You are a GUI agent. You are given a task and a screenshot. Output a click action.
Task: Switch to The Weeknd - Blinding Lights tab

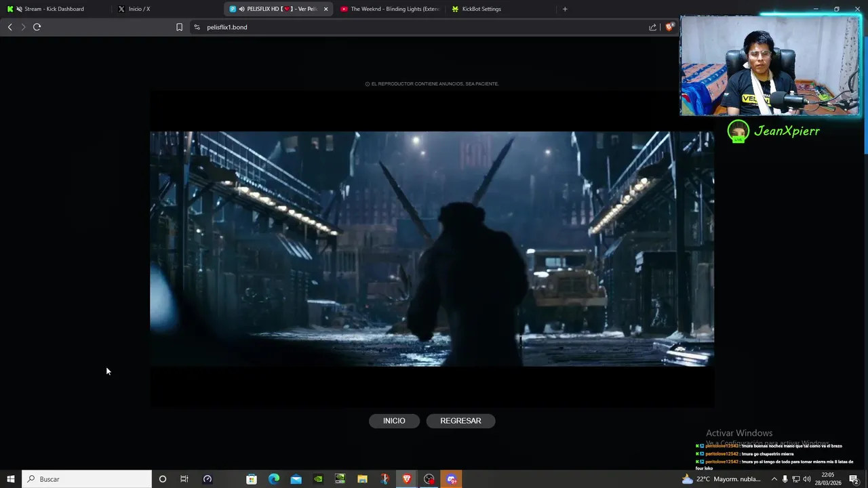(x=390, y=9)
